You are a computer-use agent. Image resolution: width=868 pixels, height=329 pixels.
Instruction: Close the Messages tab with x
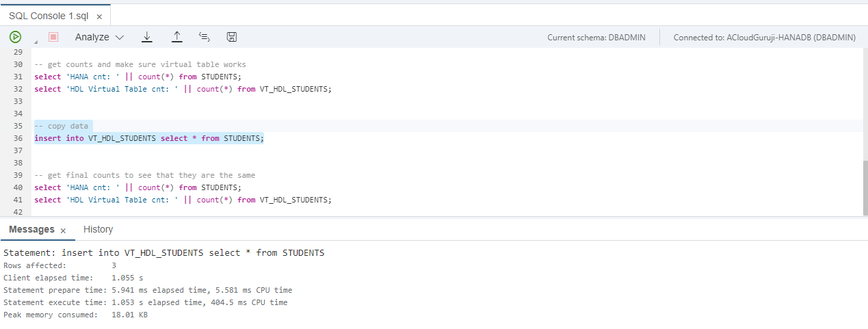pos(63,231)
